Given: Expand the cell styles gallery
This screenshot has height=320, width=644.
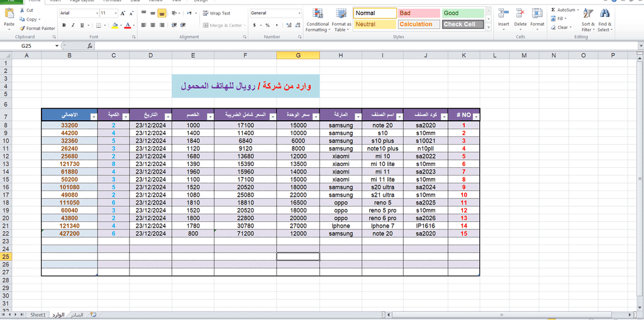Looking at the screenshot, I should pos(488,28).
